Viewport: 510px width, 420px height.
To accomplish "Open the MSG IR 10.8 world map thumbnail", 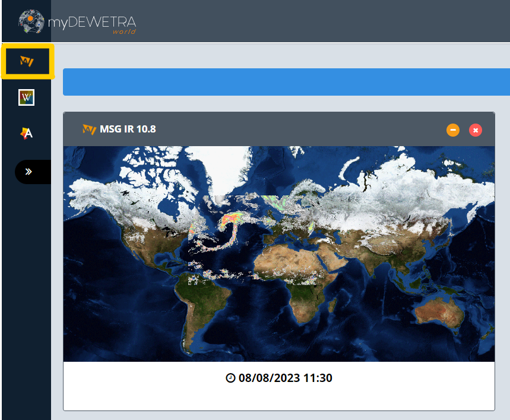I will (279, 254).
